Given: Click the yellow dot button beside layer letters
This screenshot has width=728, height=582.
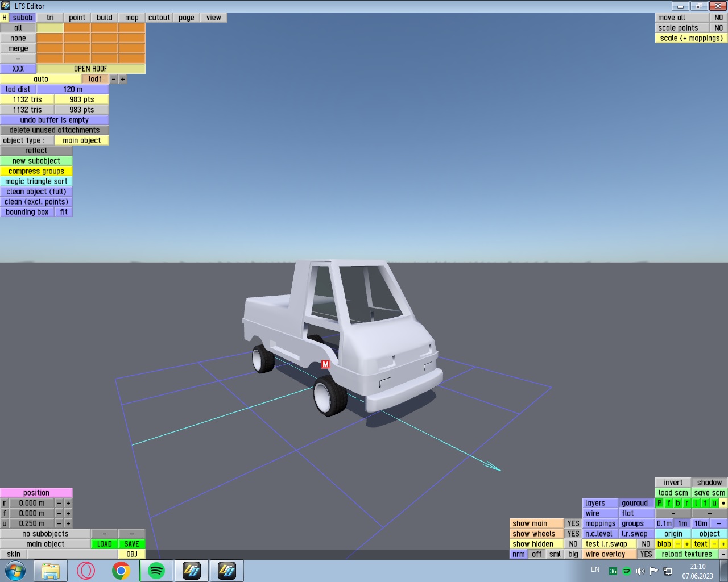Looking at the screenshot, I should (723, 503).
